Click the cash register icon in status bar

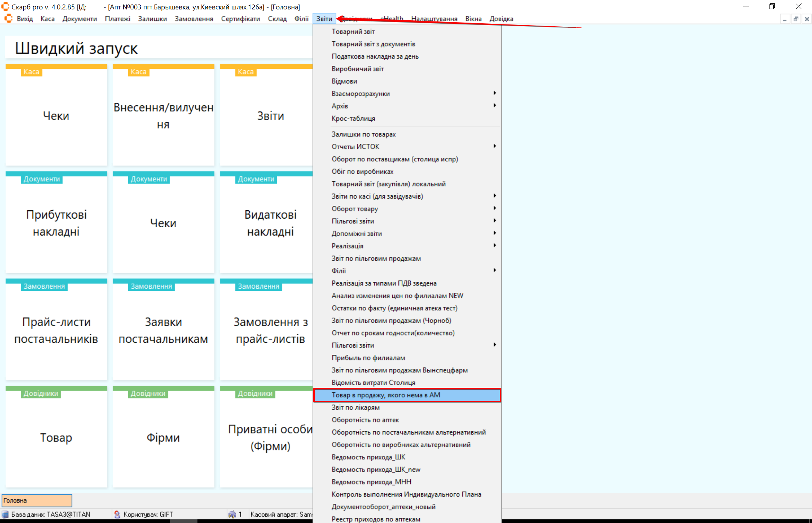[x=232, y=514]
